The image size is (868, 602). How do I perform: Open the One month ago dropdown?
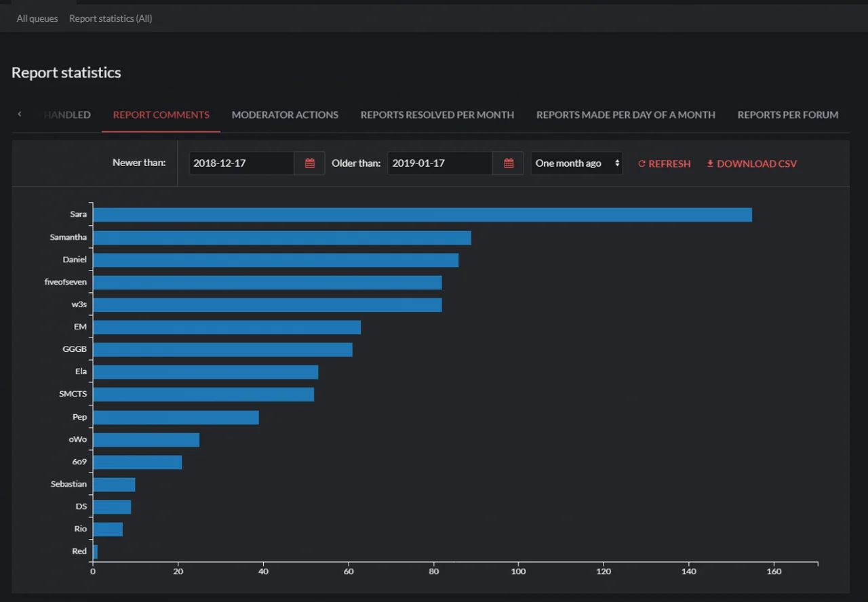click(576, 163)
